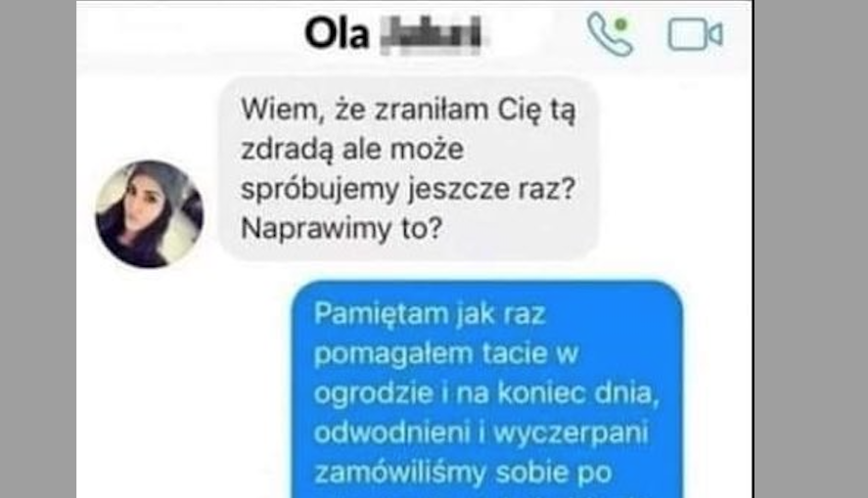The height and width of the screenshot is (498, 868).
Task: Open Ola's profile picture avatar
Action: coord(150,214)
